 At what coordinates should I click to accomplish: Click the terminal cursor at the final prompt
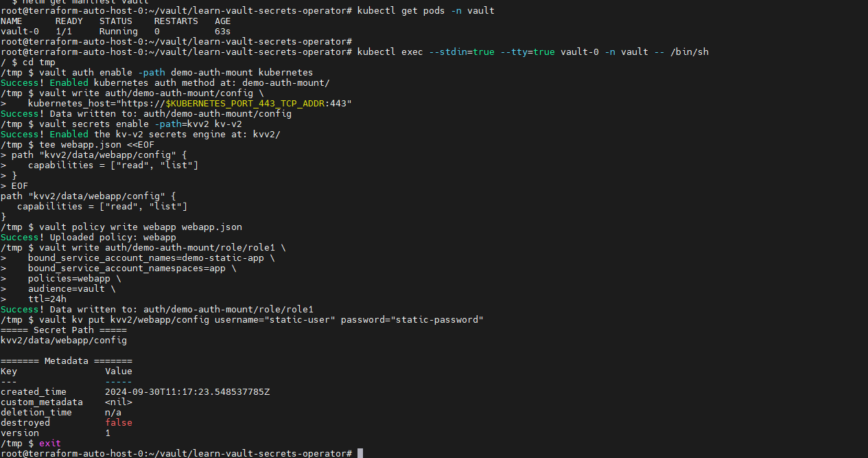click(x=360, y=453)
